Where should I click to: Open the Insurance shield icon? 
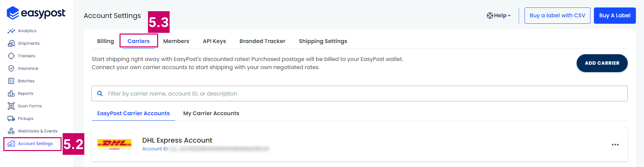11,68
